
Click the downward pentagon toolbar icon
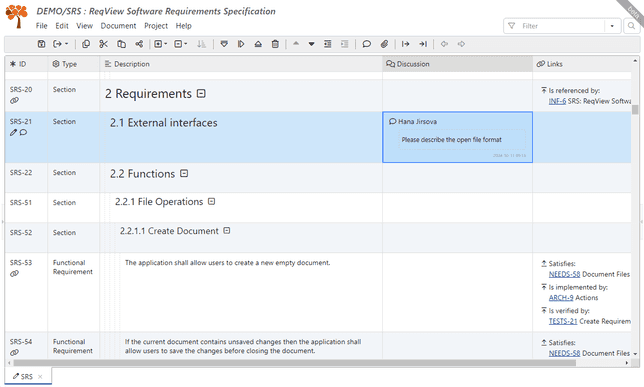click(x=224, y=44)
